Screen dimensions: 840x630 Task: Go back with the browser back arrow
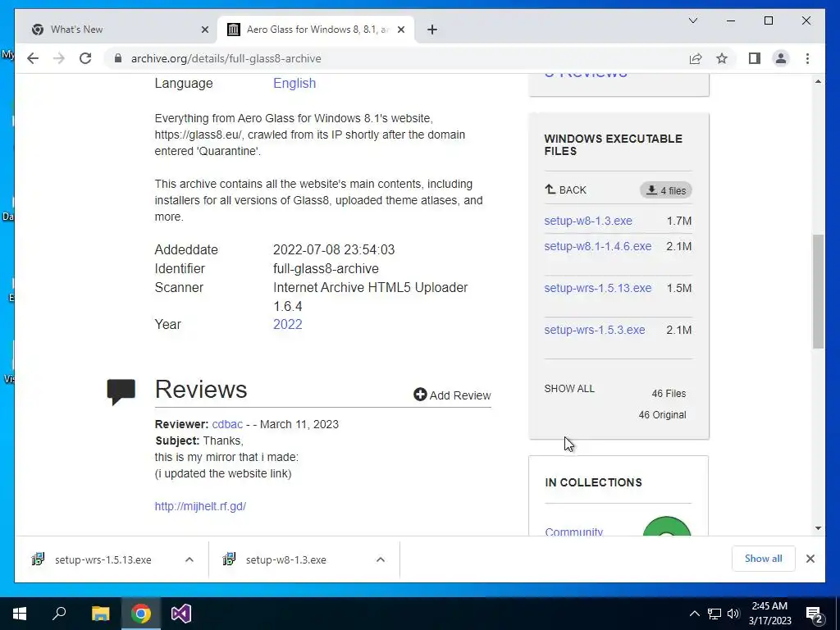pyautogui.click(x=33, y=58)
